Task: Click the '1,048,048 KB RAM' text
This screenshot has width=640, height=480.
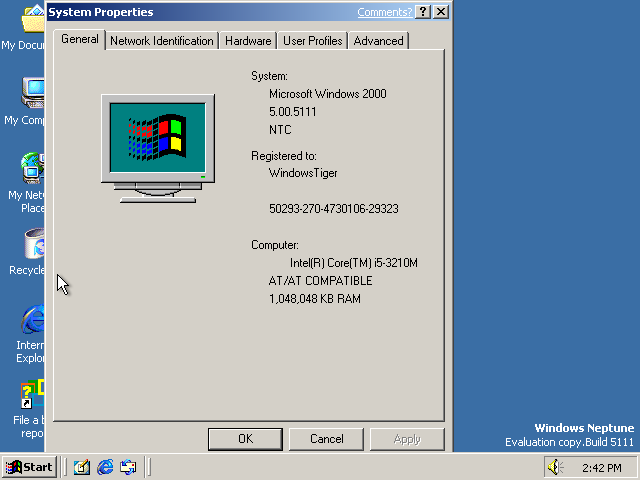Action: coord(315,299)
